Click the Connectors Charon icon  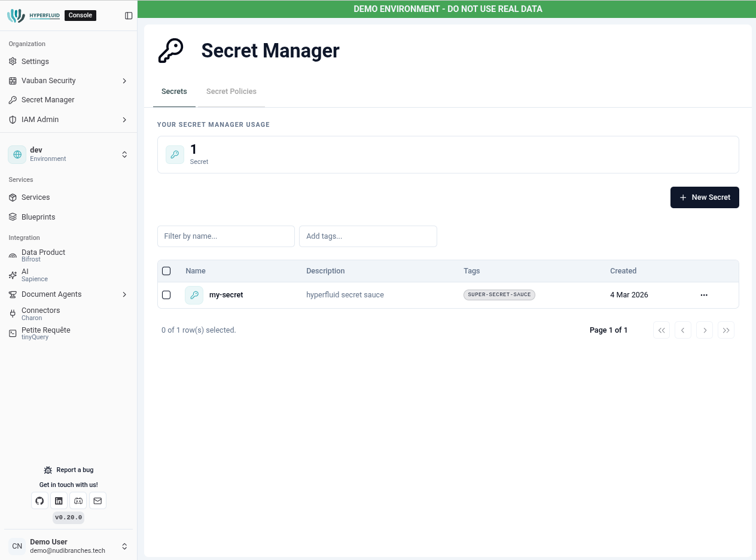13,313
